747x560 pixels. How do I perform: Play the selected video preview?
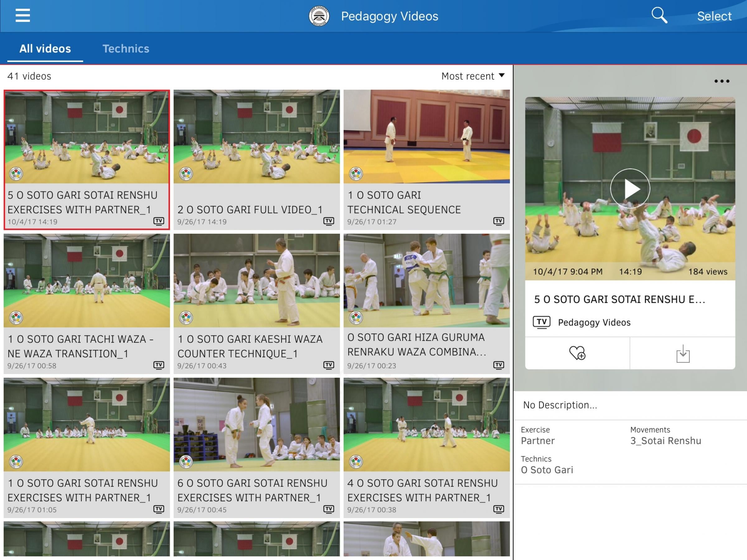tap(630, 189)
